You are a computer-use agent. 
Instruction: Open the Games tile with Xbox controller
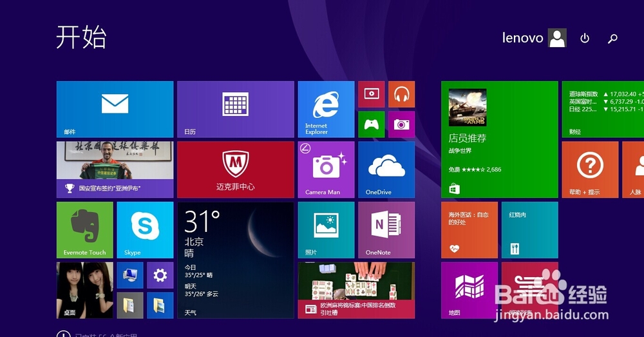(x=372, y=124)
